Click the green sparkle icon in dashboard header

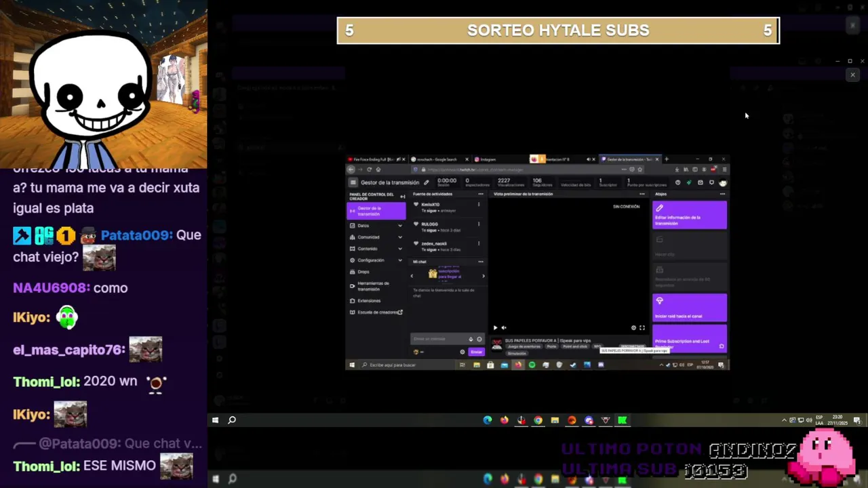[x=689, y=182]
